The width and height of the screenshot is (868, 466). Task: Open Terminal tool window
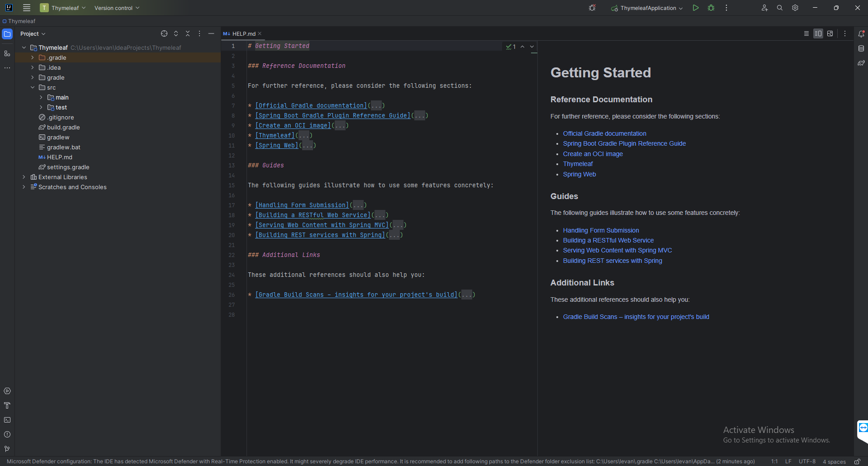7,420
